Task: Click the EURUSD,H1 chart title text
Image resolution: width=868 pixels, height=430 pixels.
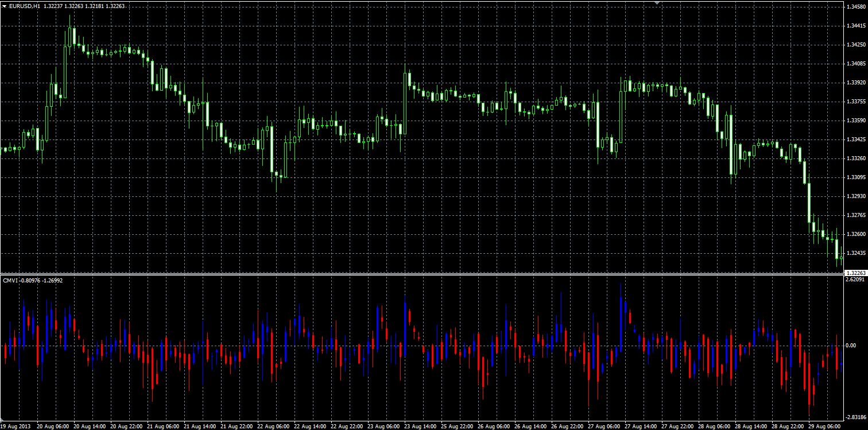Action: point(24,6)
